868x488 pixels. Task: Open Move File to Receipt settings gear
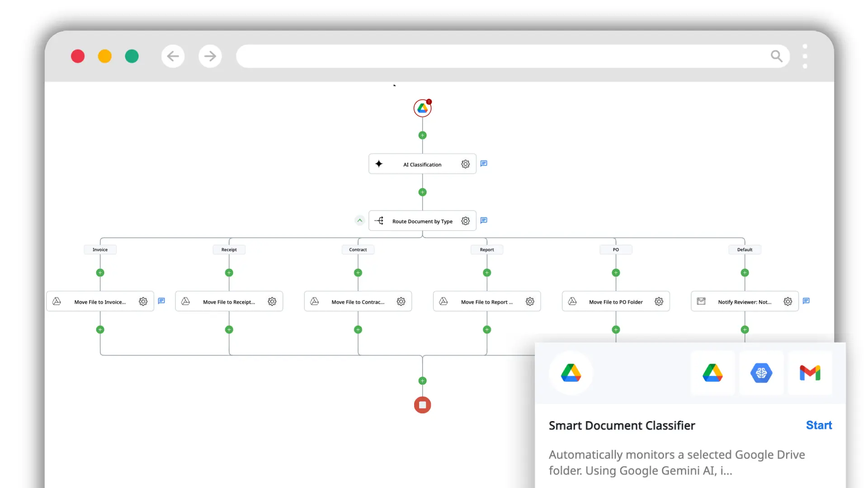(272, 301)
